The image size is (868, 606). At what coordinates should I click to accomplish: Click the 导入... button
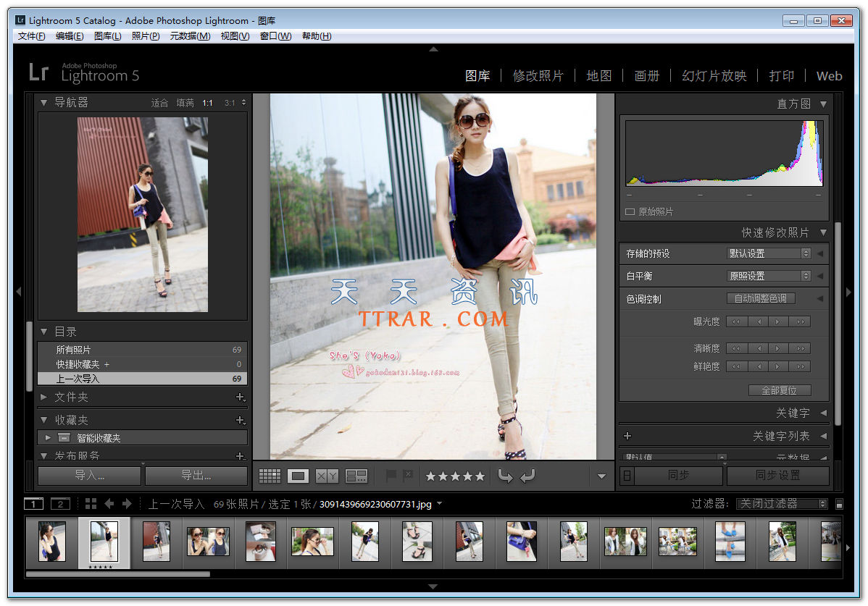tap(89, 476)
